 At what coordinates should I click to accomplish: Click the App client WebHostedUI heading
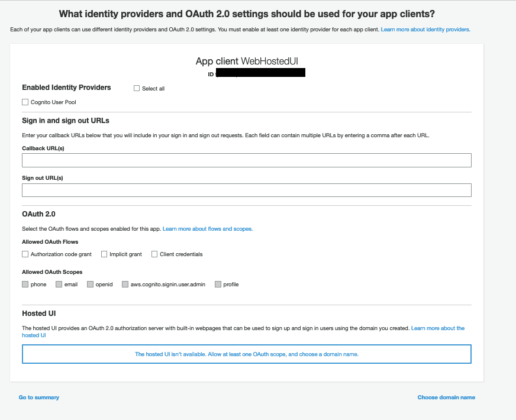point(251,62)
